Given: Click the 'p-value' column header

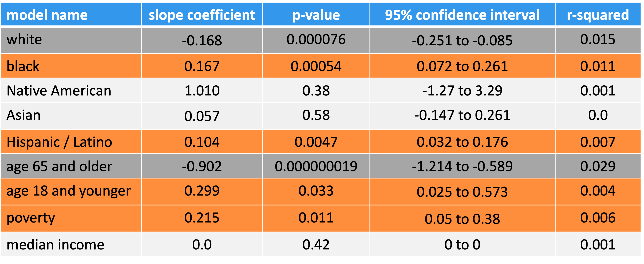Looking at the screenshot, I should tap(316, 15).
